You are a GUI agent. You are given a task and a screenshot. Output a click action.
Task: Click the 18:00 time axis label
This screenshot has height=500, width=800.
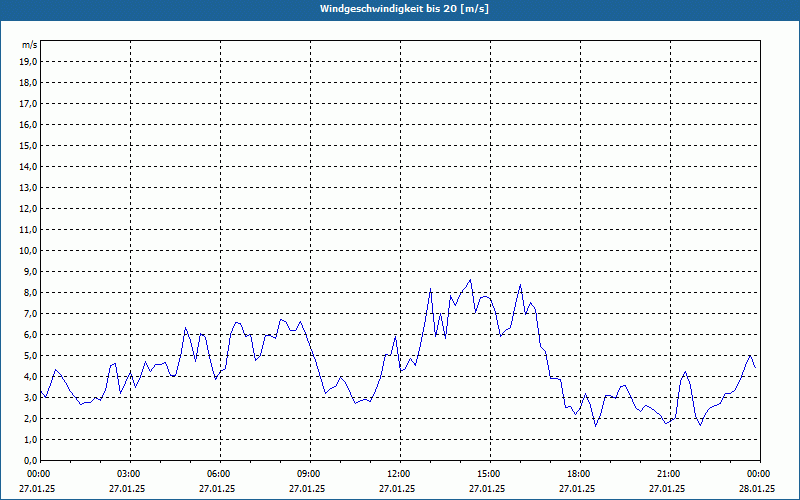(x=580, y=474)
